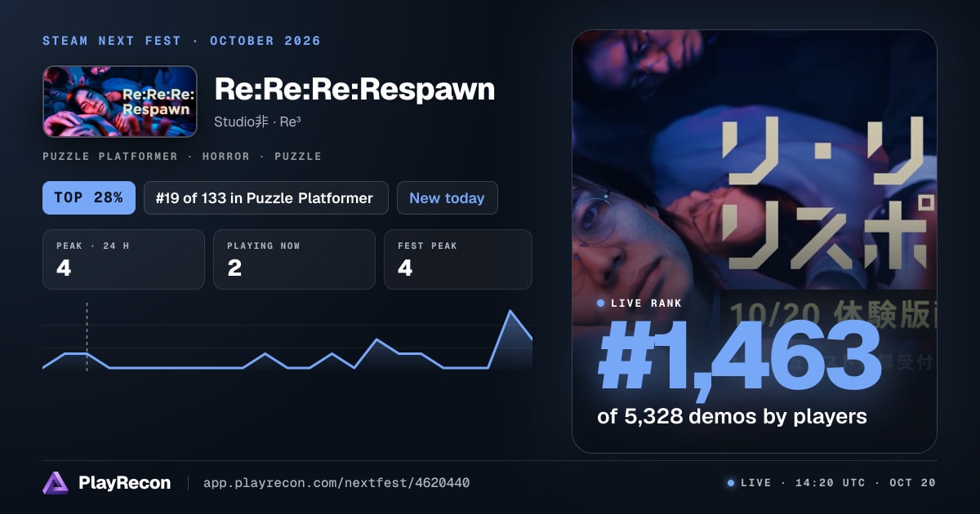
Task: Click STEAM NEXT FEST · OCTOBER 2026 header
Action: pos(182,41)
